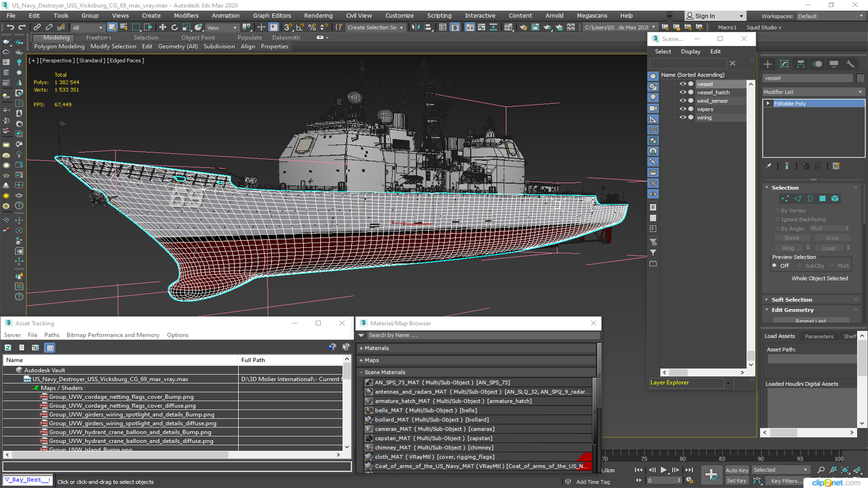
Task: Select Preview Selection Off radio button
Action: point(774,266)
